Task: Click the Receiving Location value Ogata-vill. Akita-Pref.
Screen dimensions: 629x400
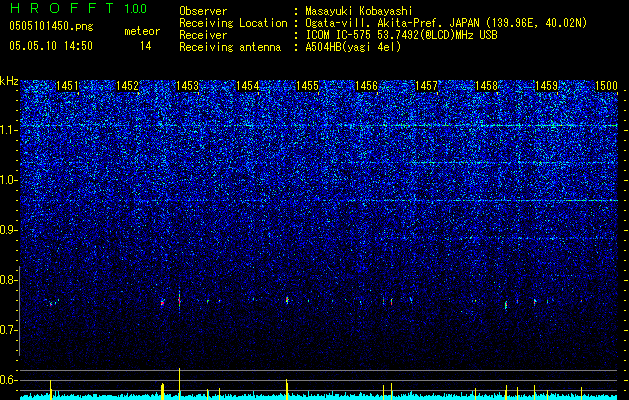Action: click(x=445, y=23)
